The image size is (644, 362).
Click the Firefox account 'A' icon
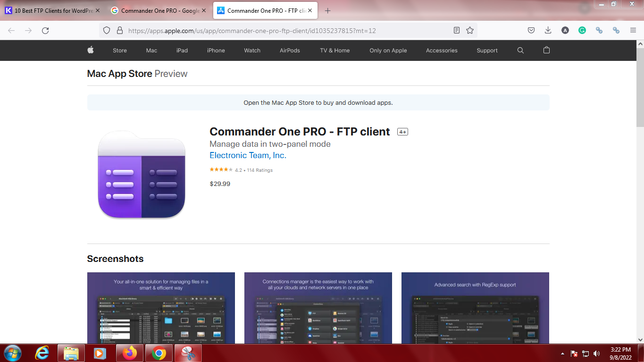coord(565,30)
